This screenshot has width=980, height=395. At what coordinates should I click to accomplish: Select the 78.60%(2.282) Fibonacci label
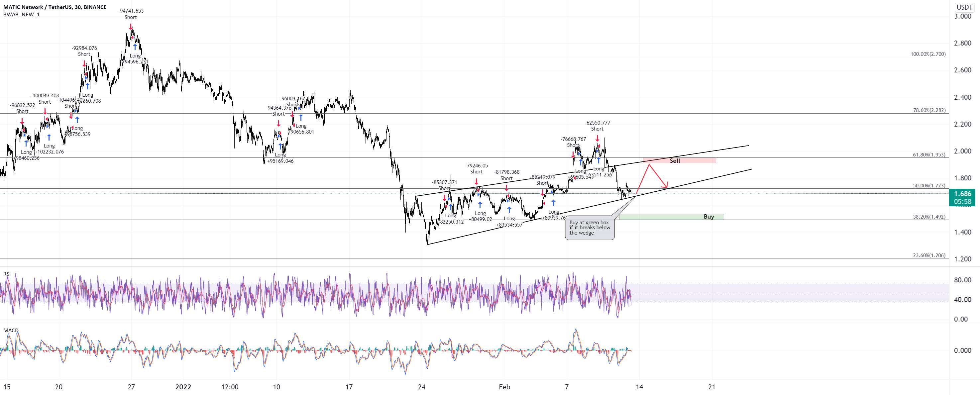click(x=929, y=110)
